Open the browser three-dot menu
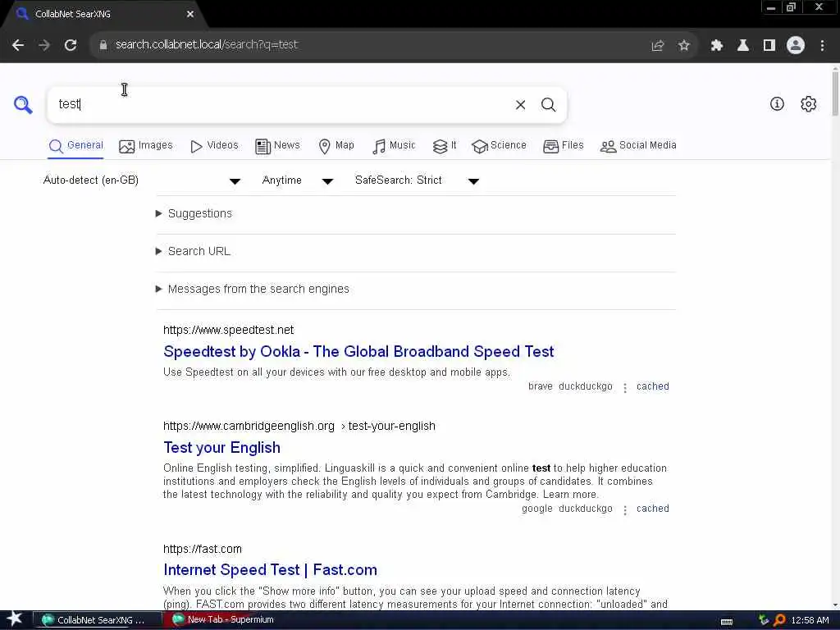The height and width of the screenshot is (630, 840). click(822, 46)
